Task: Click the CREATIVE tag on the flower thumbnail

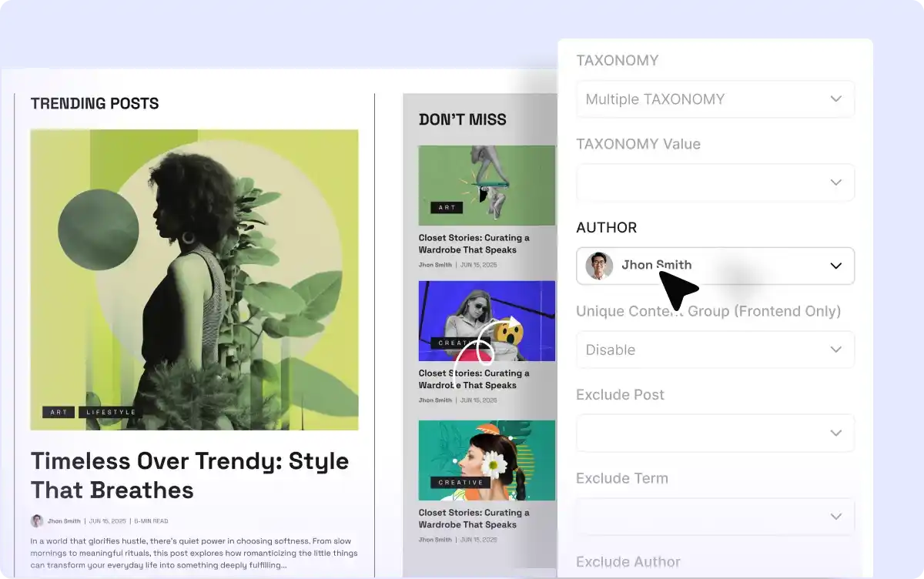Action: 460,483
